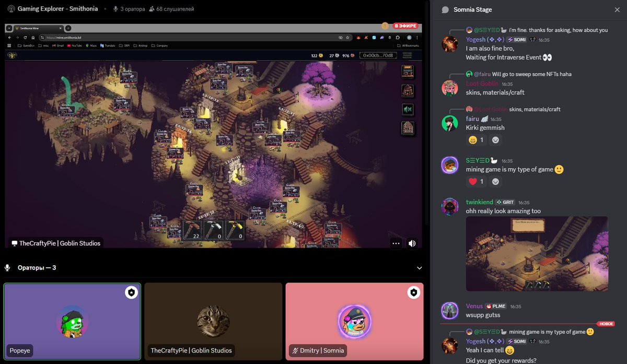This screenshot has width=627, height=364.
Task: Open the goblin character icon in the game sidebar
Action: coord(407,90)
